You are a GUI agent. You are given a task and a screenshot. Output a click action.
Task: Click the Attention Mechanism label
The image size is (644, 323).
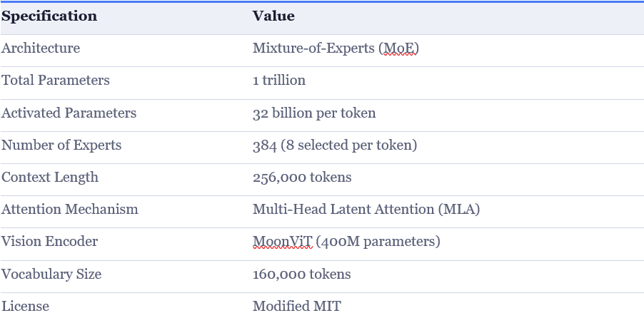70,210
